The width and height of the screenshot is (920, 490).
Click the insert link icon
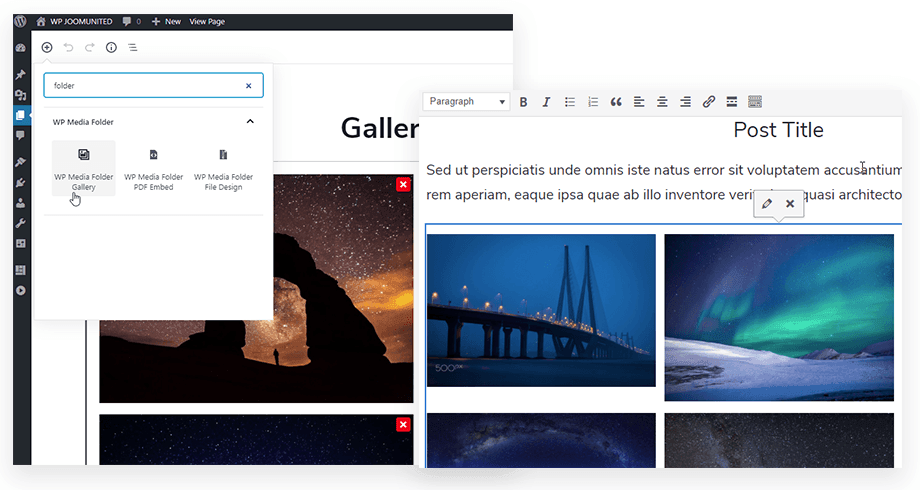(x=709, y=102)
